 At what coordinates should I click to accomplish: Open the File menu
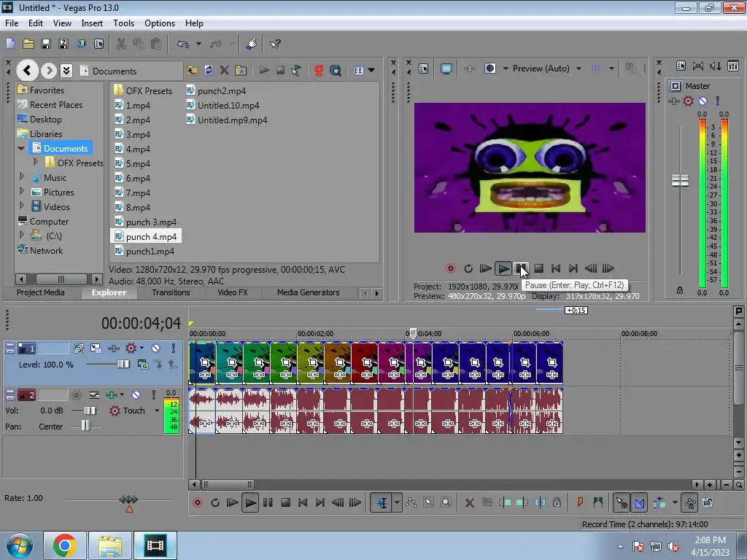click(x=12, y=23)
